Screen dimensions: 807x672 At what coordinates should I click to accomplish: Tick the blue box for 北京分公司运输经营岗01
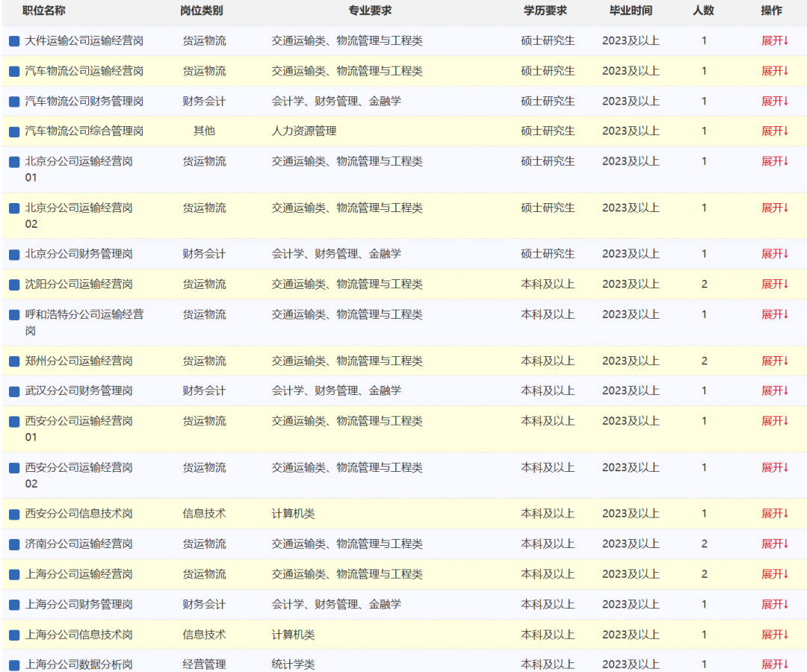coord(14,162)
